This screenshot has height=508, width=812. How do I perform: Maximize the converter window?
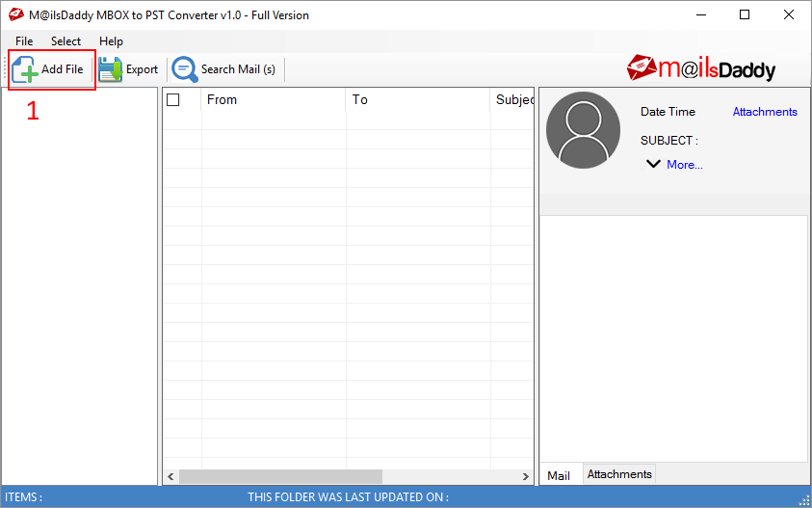(x=745, y=15)
